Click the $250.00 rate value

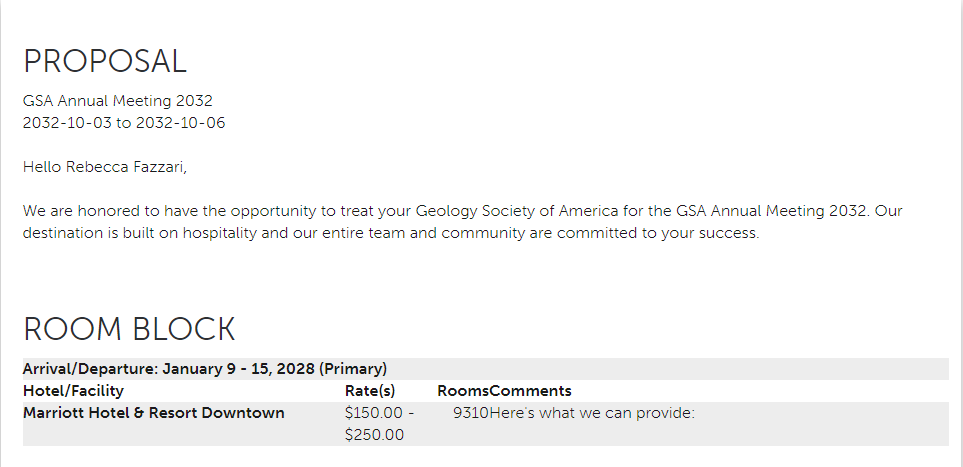click(374, 435)
